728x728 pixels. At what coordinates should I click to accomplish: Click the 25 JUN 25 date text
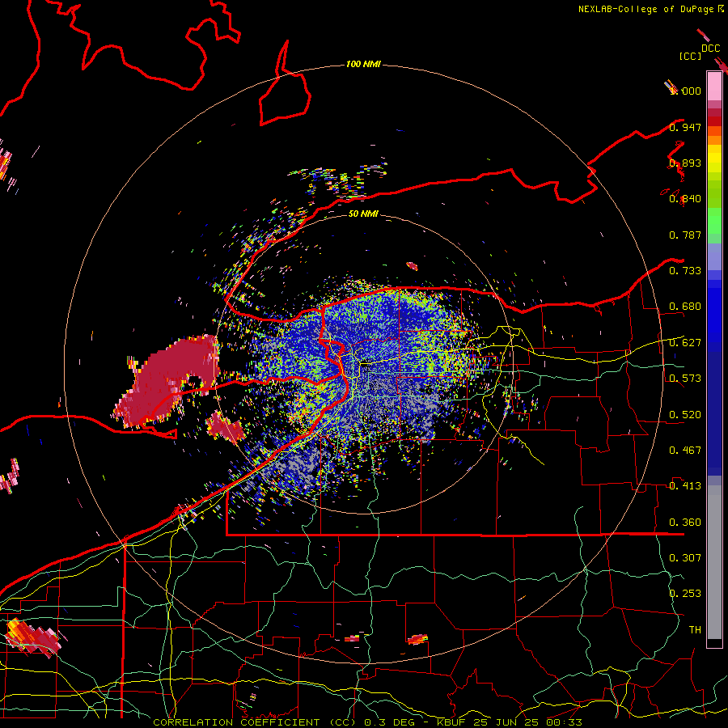tap(507, 722)
